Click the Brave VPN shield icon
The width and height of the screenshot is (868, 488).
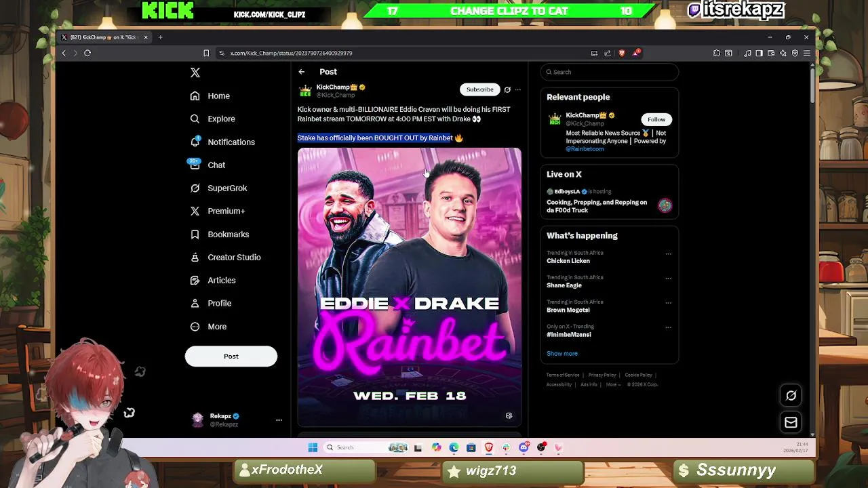795,53
